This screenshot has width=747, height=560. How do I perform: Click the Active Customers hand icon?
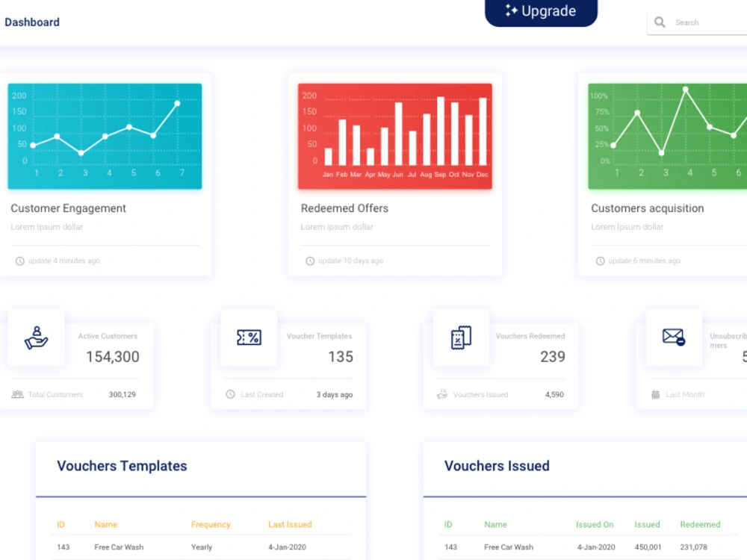click(36, 337)
